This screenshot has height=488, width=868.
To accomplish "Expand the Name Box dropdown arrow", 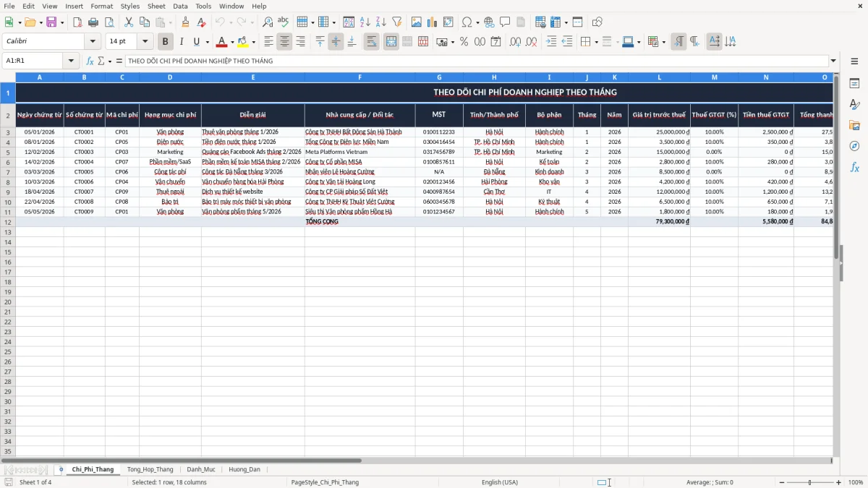I will coord(71,61).
